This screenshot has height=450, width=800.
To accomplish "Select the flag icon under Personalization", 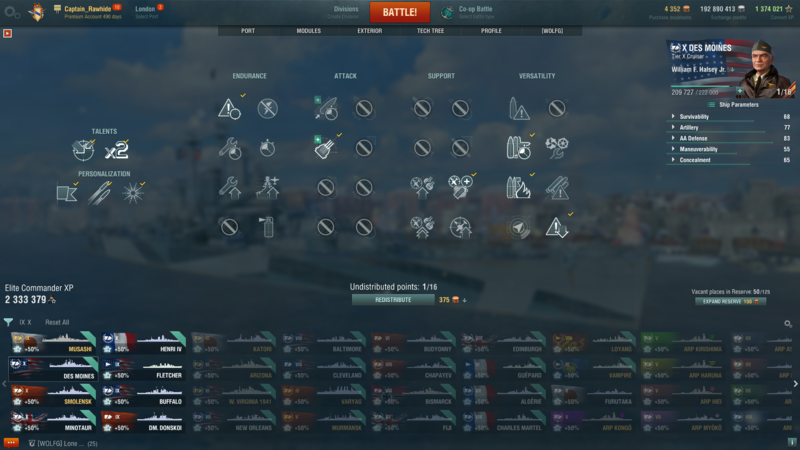I will point(67,193).
